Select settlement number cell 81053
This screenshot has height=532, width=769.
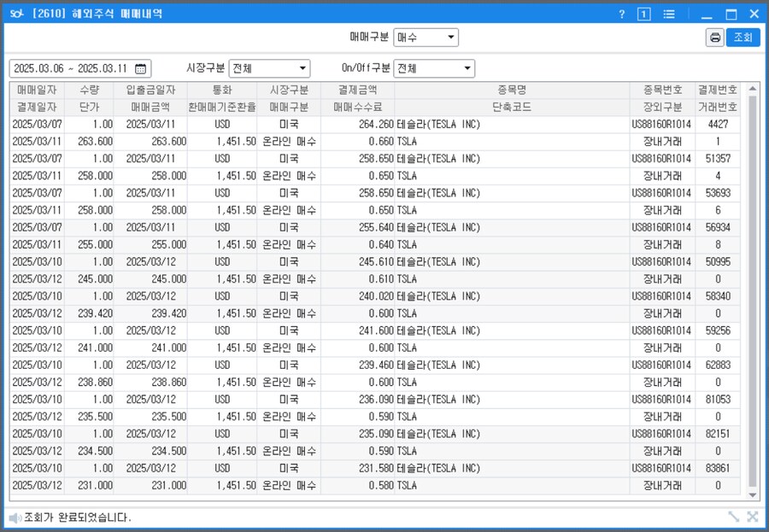click(718, 400)
